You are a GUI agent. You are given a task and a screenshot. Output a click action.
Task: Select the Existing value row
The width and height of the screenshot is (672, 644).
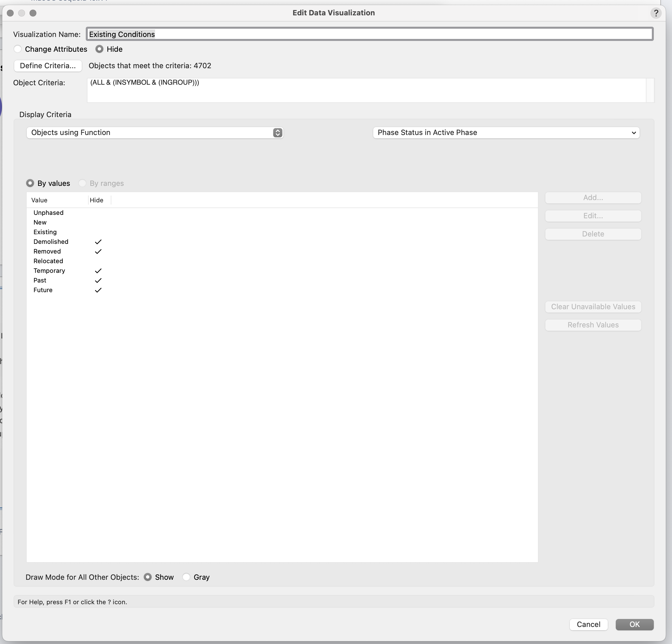[282, 232]
